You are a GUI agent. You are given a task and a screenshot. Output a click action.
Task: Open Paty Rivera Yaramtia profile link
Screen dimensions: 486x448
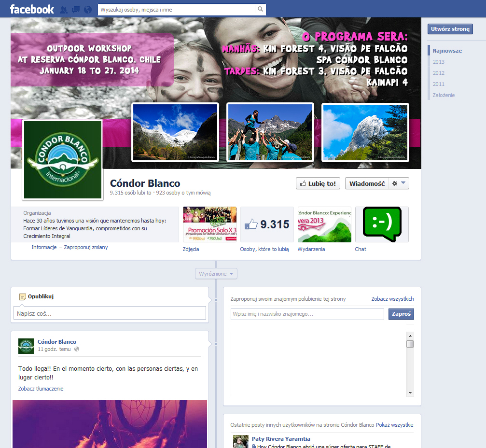point(281,439)
